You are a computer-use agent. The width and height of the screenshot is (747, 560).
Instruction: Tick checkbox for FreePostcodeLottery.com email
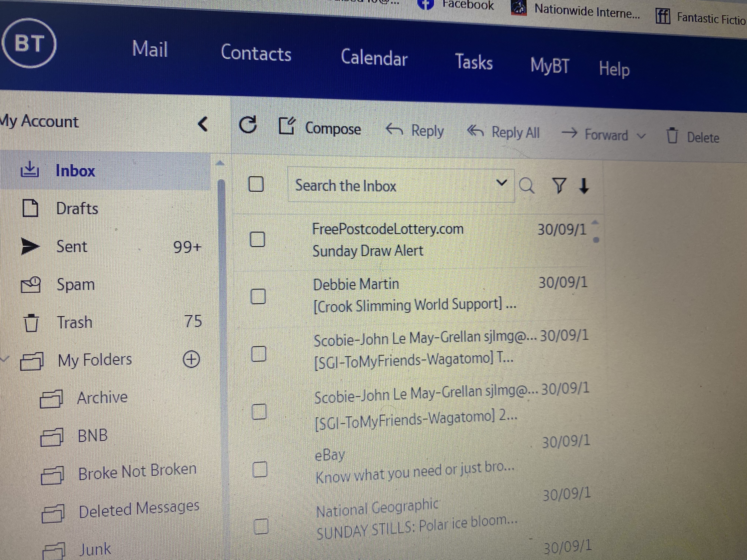coord(257,239)
